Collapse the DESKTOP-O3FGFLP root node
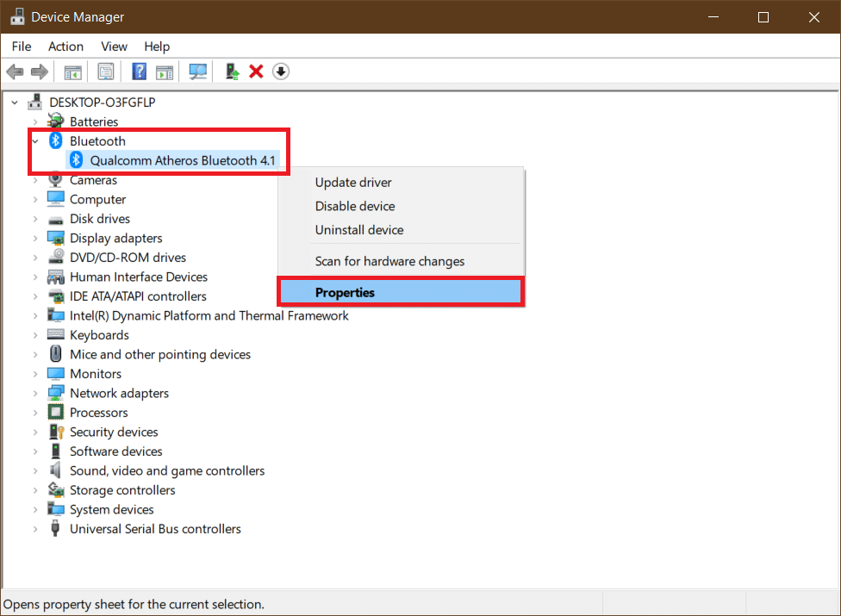841x616 pixels. click(15, 103)
